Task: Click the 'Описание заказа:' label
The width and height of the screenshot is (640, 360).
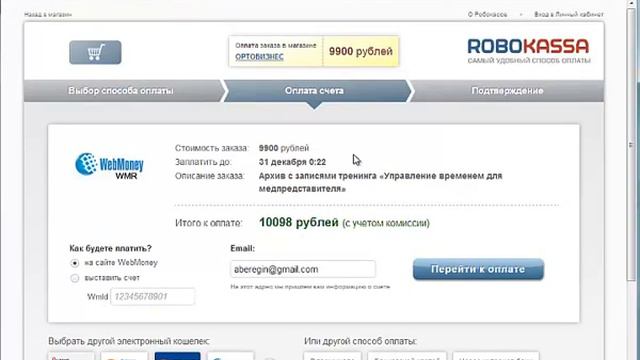Action: point(210,176)
